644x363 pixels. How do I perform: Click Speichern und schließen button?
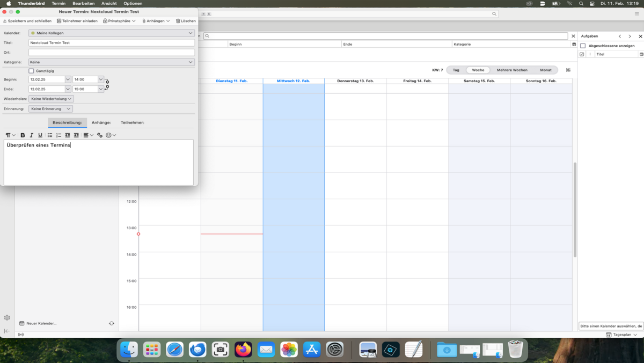tap(27, 21)
